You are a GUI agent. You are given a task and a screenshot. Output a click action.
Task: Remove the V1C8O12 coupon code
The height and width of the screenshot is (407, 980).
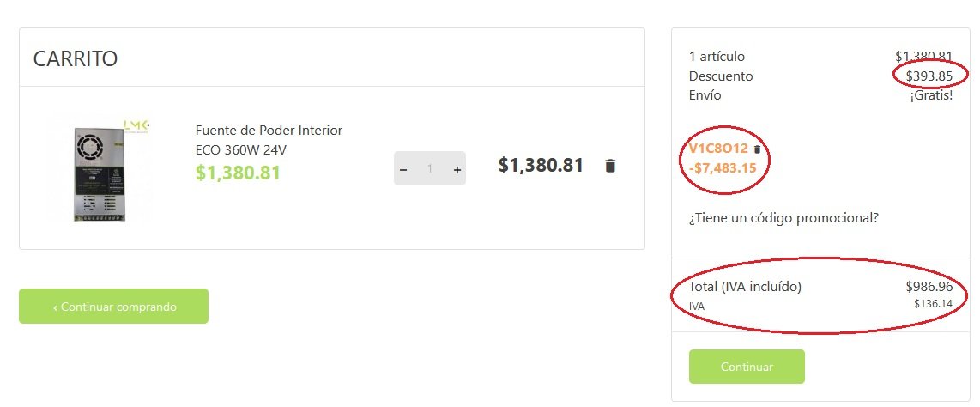tap(757, 149)
